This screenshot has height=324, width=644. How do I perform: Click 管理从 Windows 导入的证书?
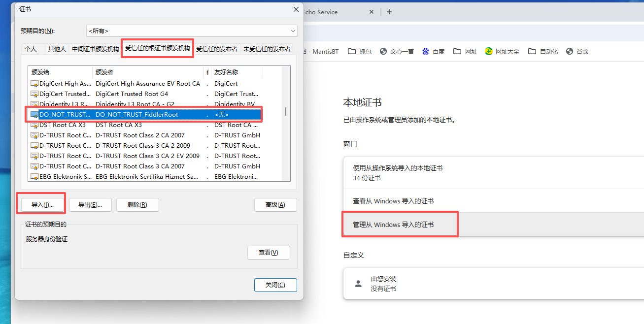pyautogui.click(x=494, y=225)
